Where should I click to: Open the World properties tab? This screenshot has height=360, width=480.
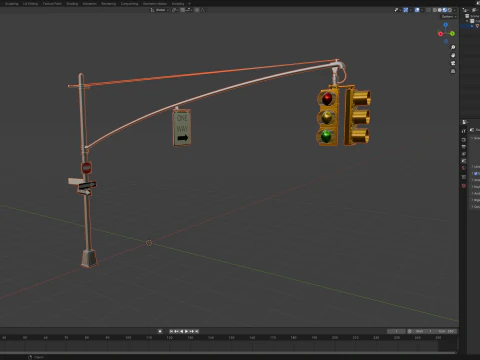click(x=464, y=168)
